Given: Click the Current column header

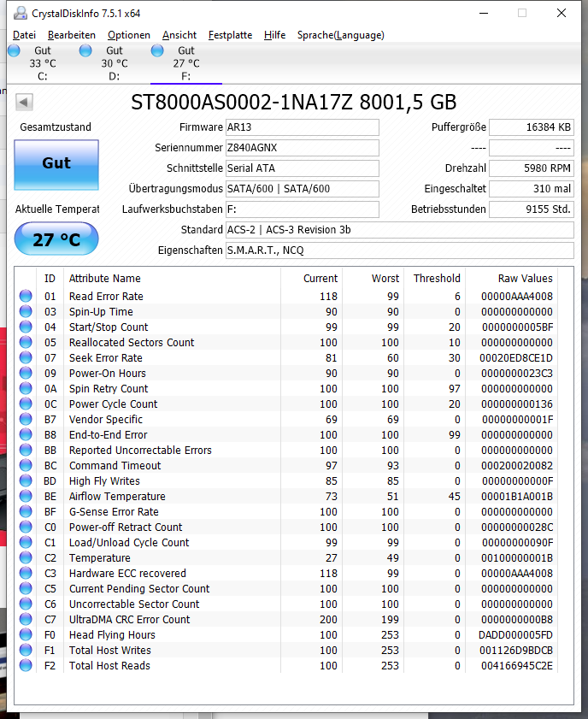Looking at the screenshot, I should coord(320,279).
